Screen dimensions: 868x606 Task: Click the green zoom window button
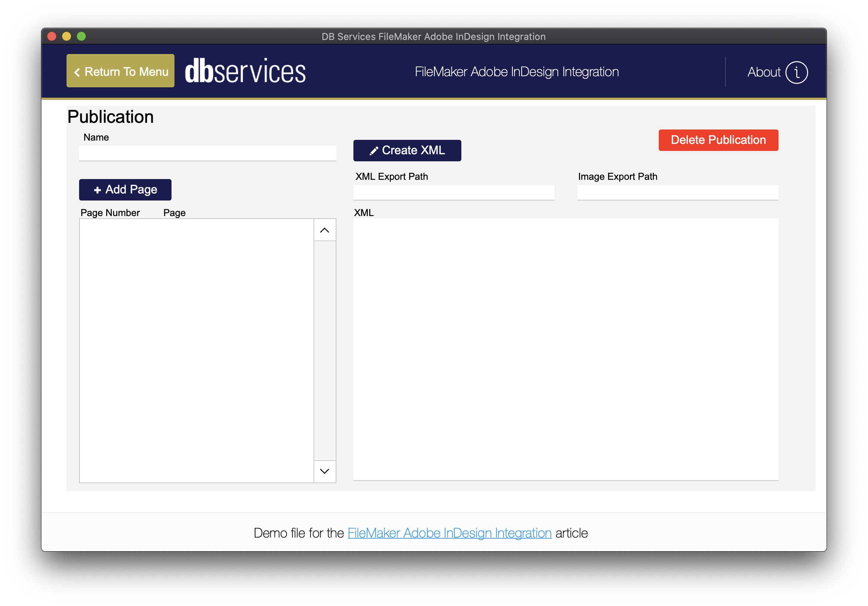[x=81, y=36]
